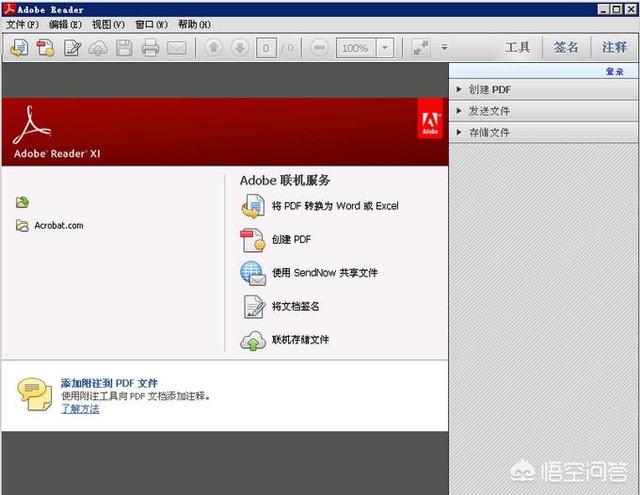640x495 pixels.
Task: Click the Create PDF service icon
Action: (x=253, y=240)
